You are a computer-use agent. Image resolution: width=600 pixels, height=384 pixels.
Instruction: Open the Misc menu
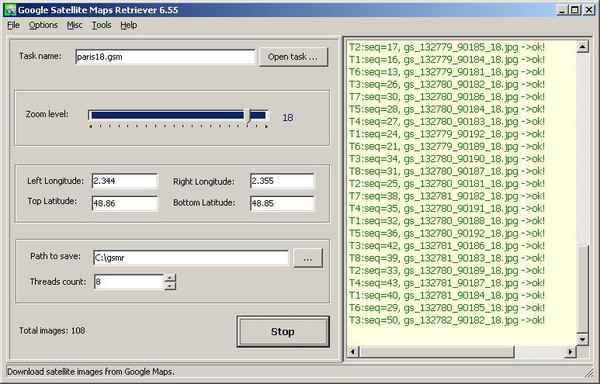click(x=75, y=25)
